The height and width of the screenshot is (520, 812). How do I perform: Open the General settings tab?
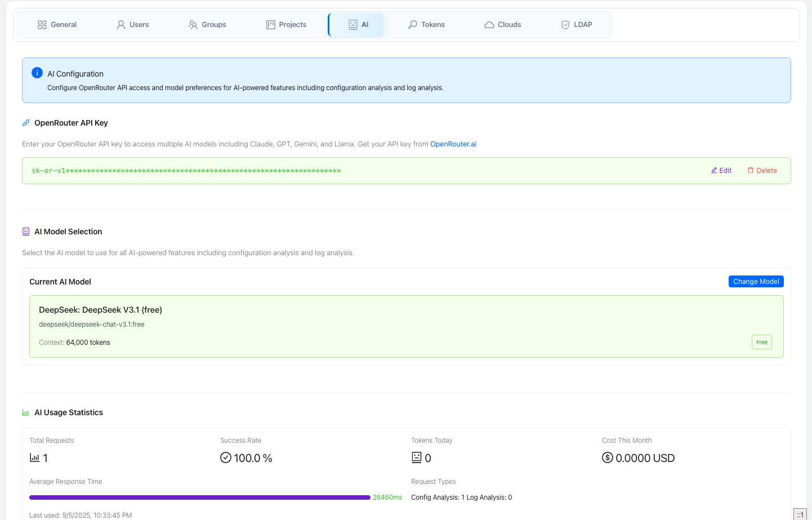point(57,25)
